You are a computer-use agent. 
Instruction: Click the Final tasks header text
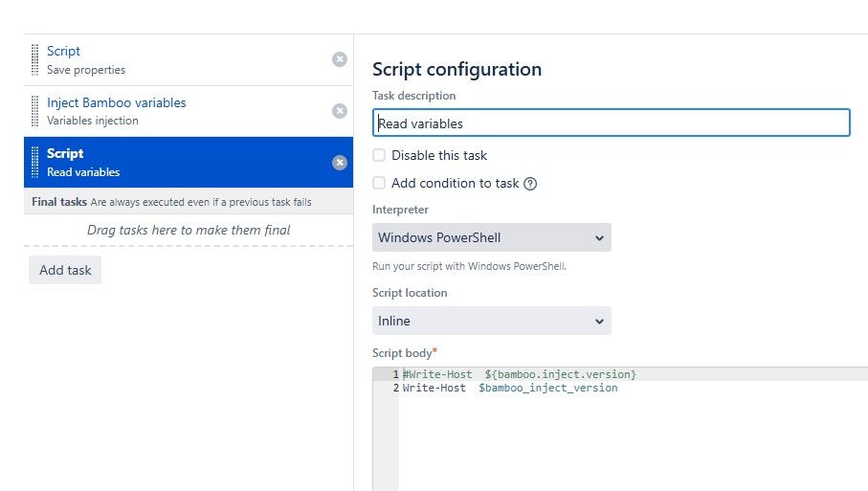point(59,202)
